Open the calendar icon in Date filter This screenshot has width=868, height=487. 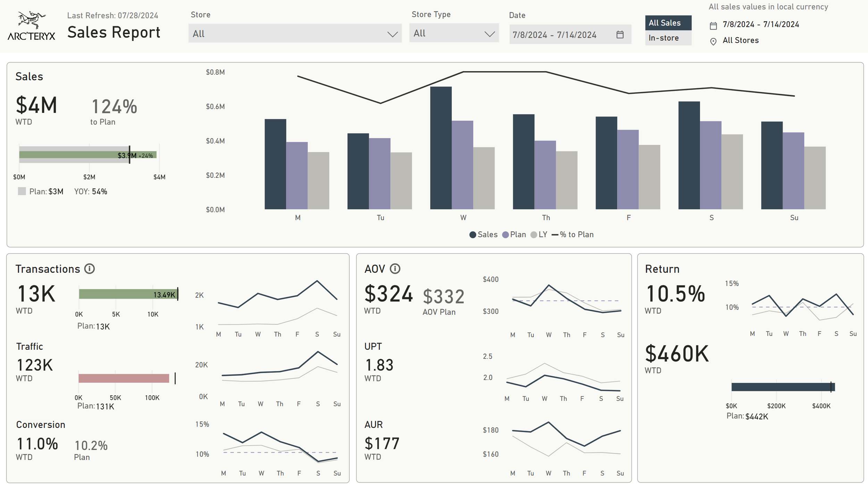(x=620, y=34)
